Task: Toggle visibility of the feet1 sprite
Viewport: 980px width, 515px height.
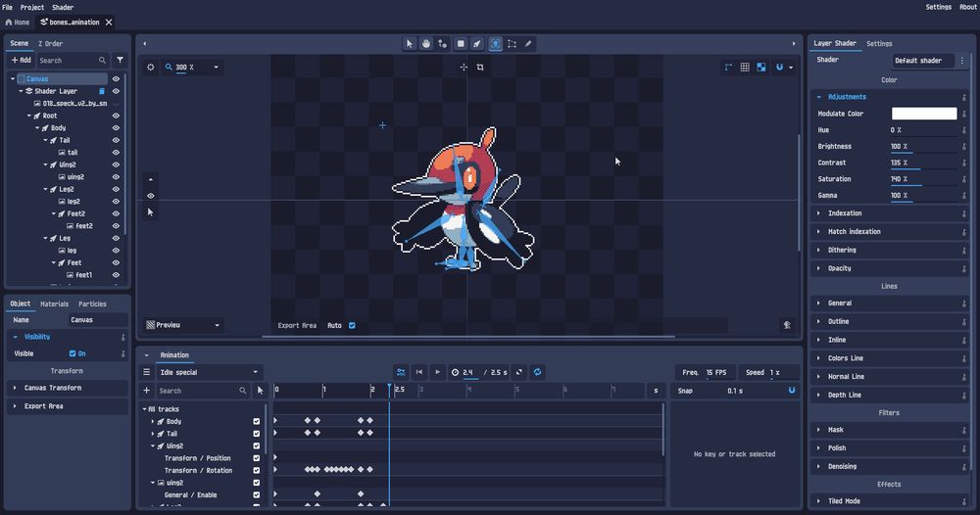Action: [x=116, y=275]
